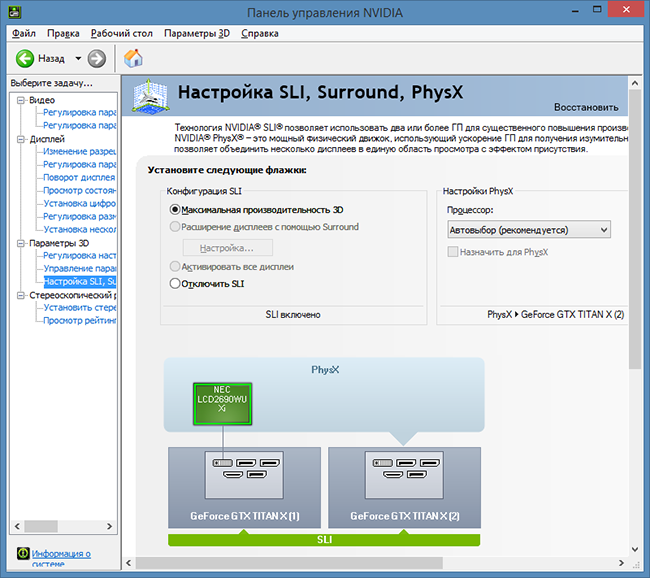Click the main panel scroll left arrow
The image size is (650, 578).
point(129,563)
